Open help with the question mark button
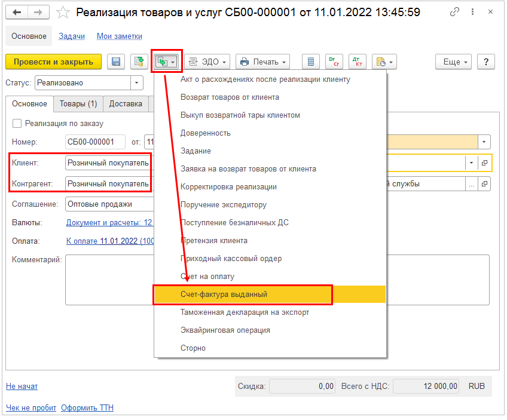Viewport: 507px width, 420px height. pyautogui.click(x=486, y=62)
